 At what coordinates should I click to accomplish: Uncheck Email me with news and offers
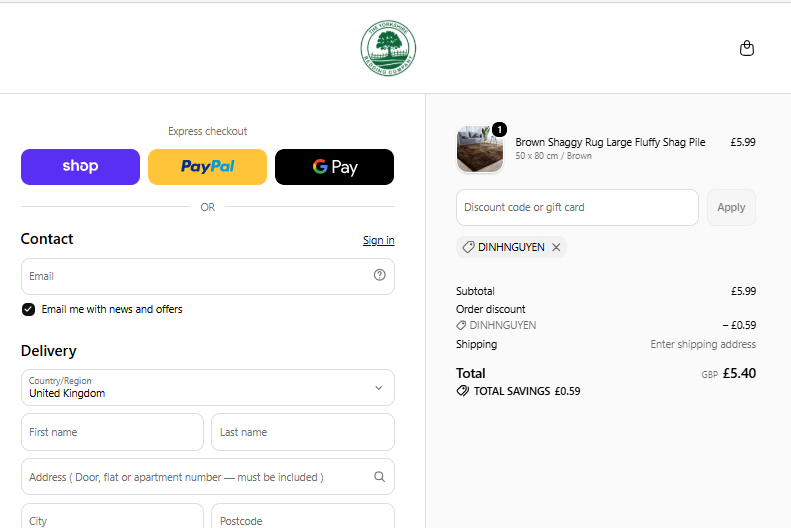(x=28, y=309)
